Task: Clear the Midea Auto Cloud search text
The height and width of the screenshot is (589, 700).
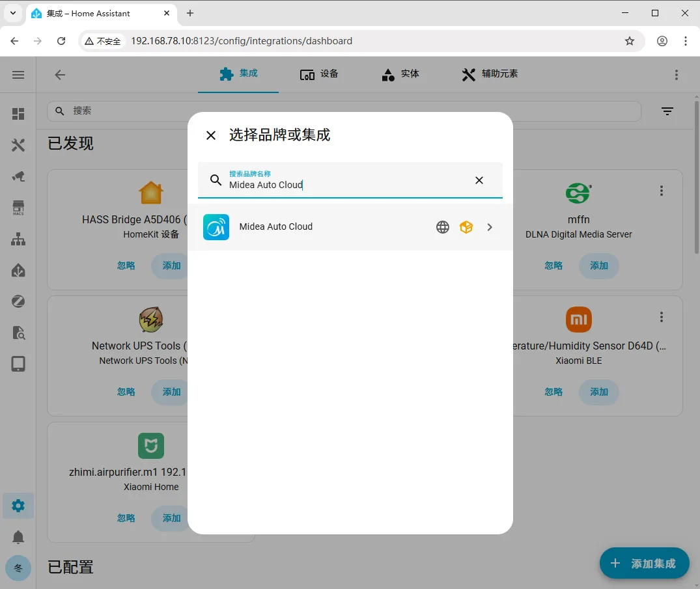Action: coord(479,180)
